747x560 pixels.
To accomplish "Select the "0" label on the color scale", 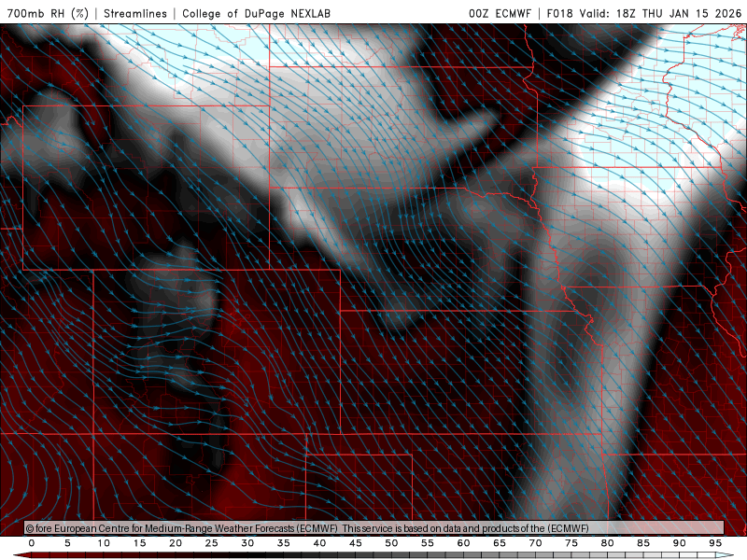I will [32, 543].
